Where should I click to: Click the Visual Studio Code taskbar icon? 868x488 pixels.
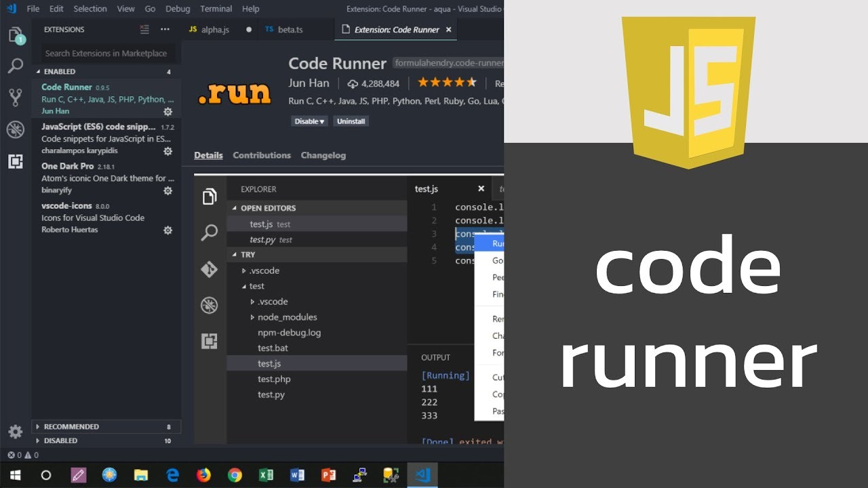[422, 475]
